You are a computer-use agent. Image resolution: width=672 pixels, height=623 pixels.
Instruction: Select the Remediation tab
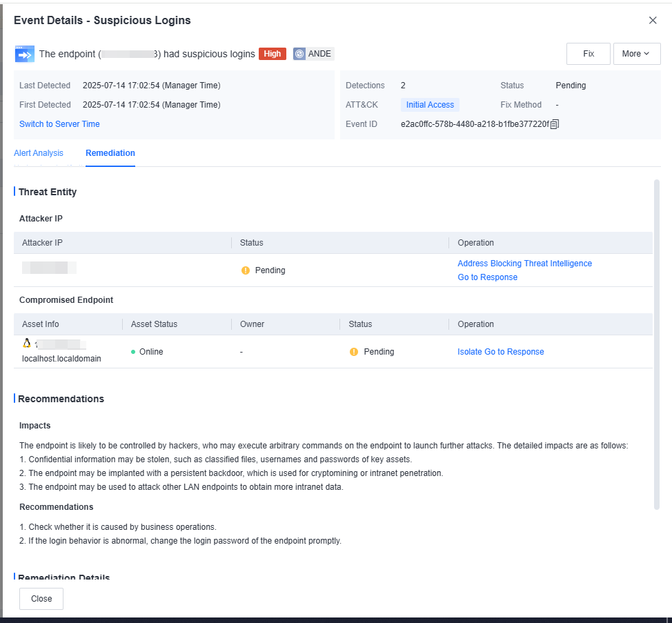[110, 153]
